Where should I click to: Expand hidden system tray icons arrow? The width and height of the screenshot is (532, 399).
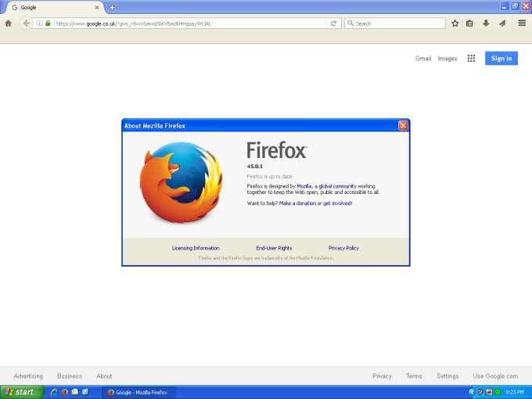point(471,392)
